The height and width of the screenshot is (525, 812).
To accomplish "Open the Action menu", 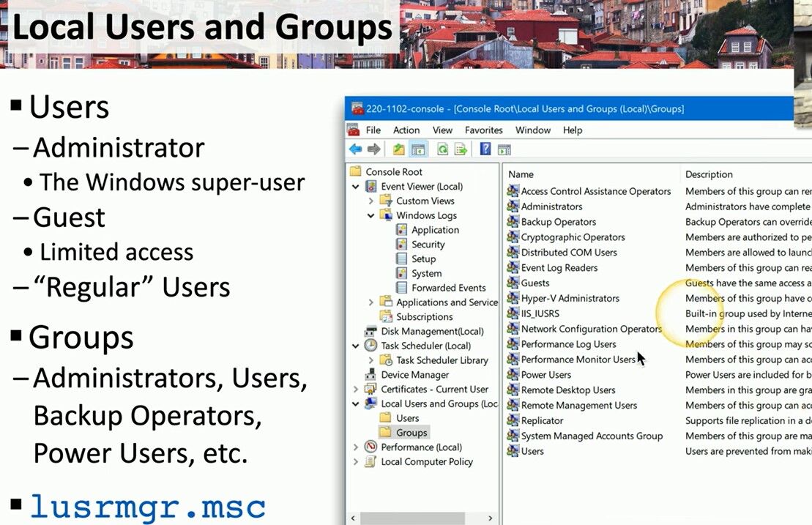I will 406,130.
